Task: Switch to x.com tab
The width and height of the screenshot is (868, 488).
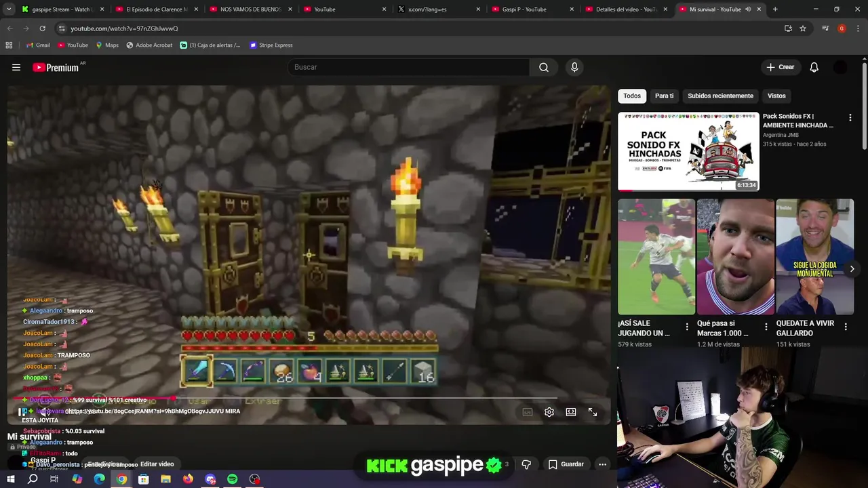Action: pos(438,9)
